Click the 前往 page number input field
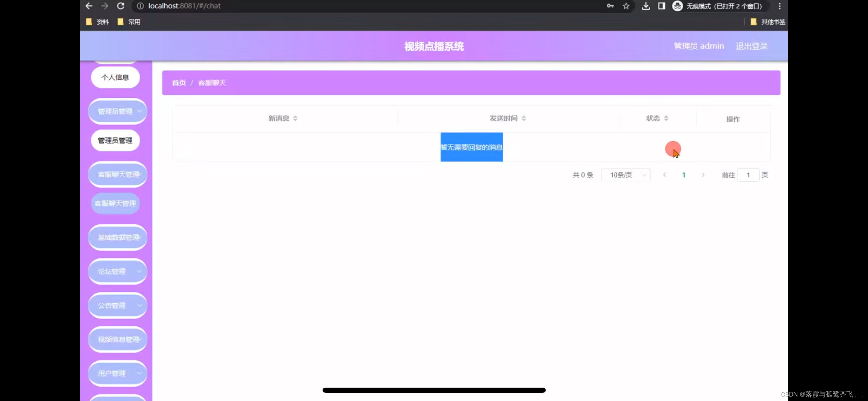Image resolution: width=868 pixels, height=401 pixels. pos(748,175)
